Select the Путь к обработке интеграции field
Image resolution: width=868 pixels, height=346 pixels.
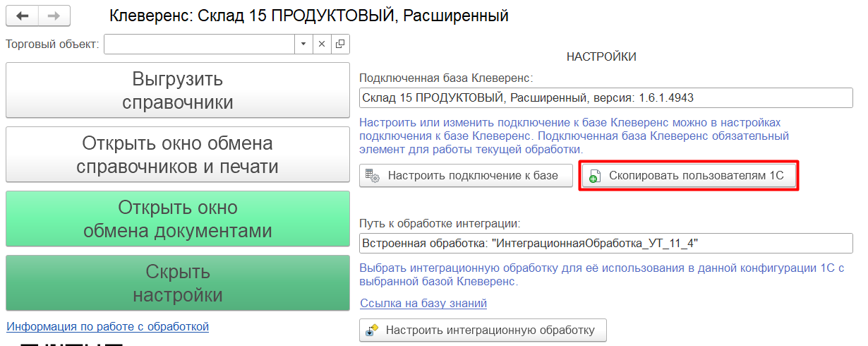pyautogui.click(x=606, y=244)
